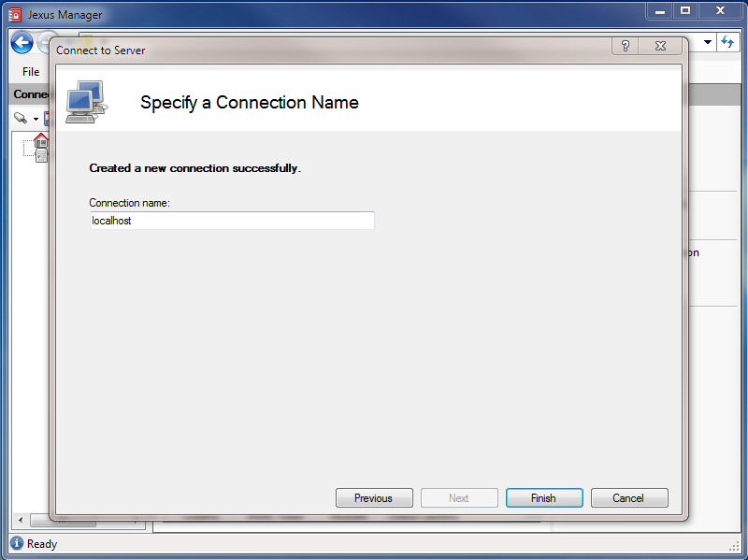The height and width of the screenshot is (560, 748).
Task: Click the forward navigation arrow
Action: point(47,42)
